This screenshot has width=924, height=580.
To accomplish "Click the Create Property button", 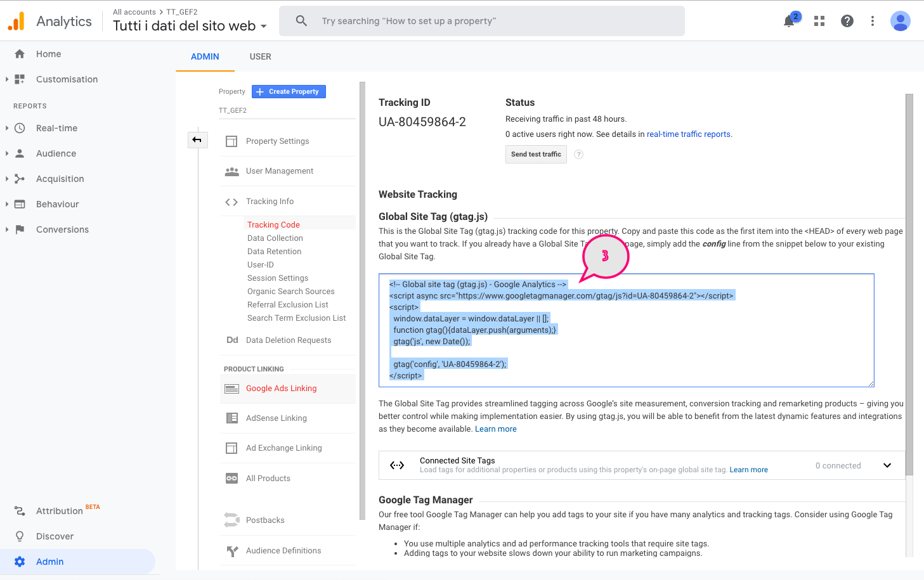I will pos(289,92).
